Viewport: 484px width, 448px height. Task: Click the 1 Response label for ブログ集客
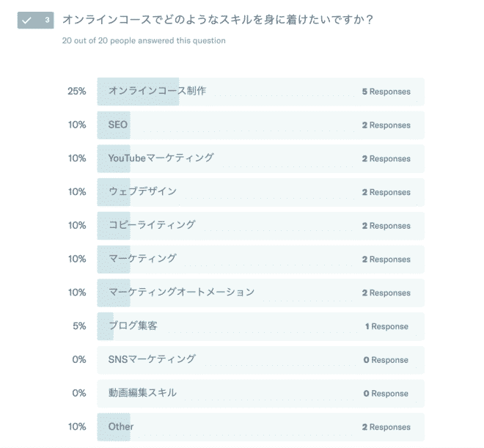(x=386, y=326)
